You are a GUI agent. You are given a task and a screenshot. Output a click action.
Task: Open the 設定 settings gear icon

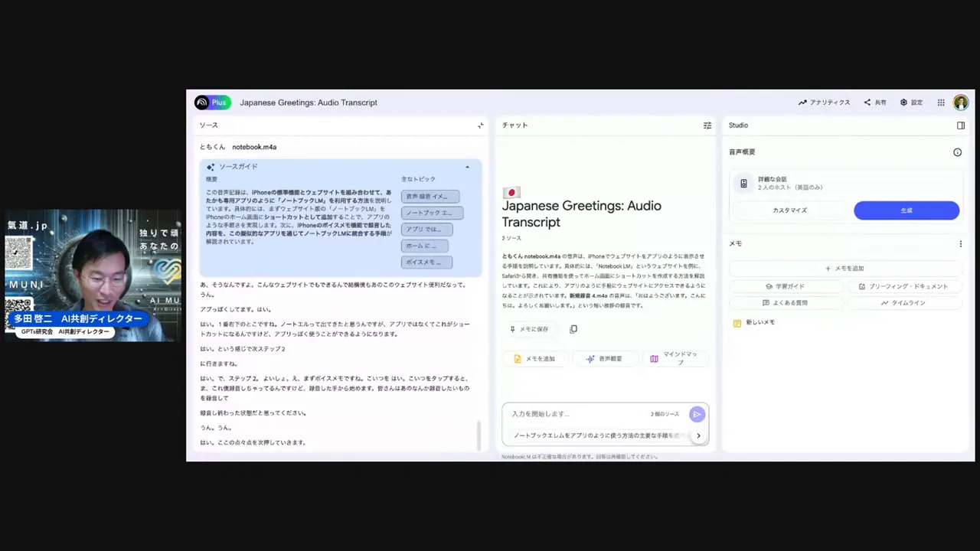click(906, 102)
